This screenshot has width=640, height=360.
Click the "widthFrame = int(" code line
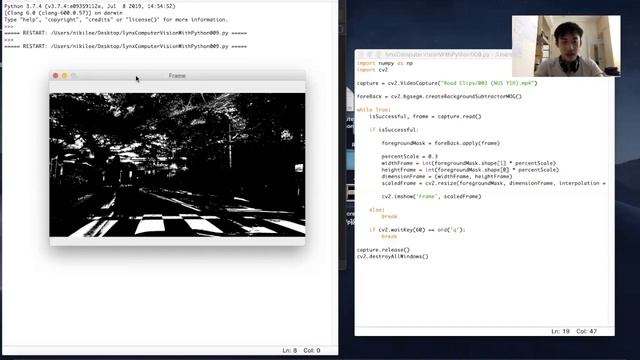tap(469, 163)
